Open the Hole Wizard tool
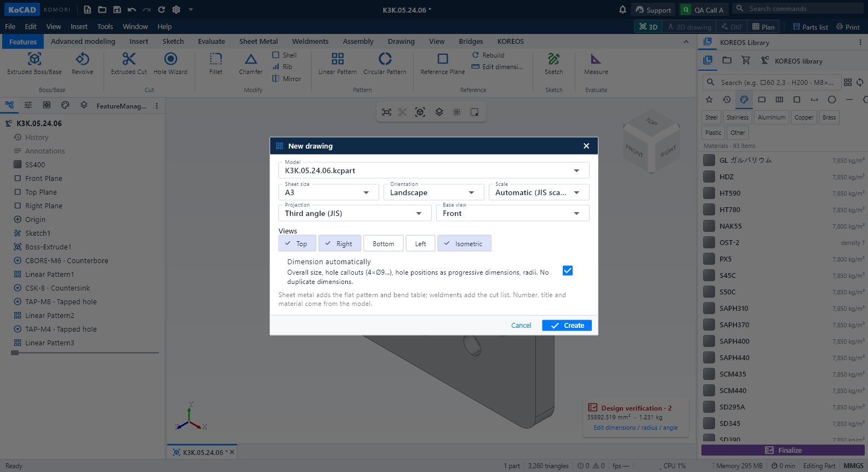The image size is (868, 472). pyautogui.click(x=170, y=64)
